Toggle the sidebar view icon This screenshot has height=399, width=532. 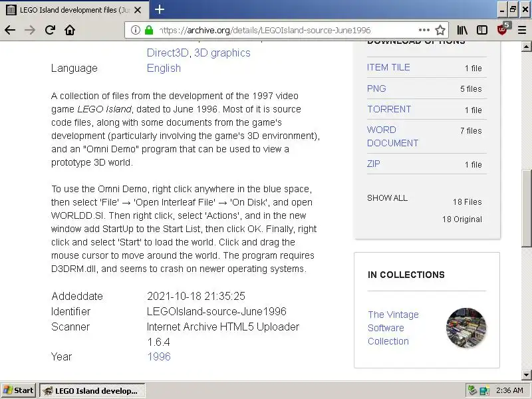coord(481,30)
